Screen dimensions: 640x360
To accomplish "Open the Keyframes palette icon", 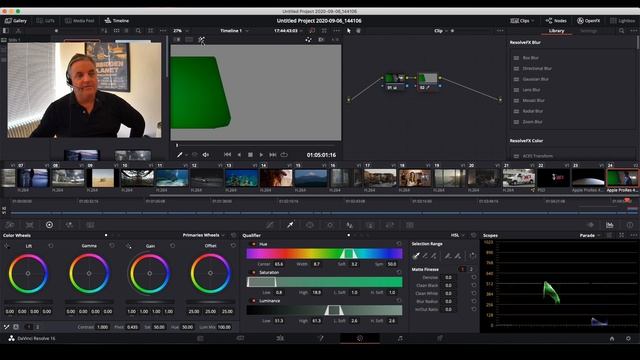I will pyautogui.click(x=590, y=225).
